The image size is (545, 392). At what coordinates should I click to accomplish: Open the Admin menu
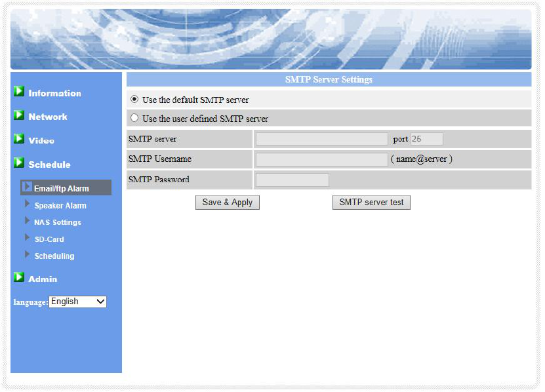tap(43, 279)
